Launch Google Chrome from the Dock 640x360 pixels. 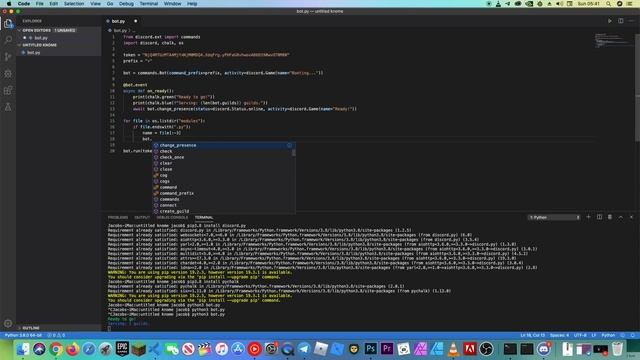pos(56,349)
